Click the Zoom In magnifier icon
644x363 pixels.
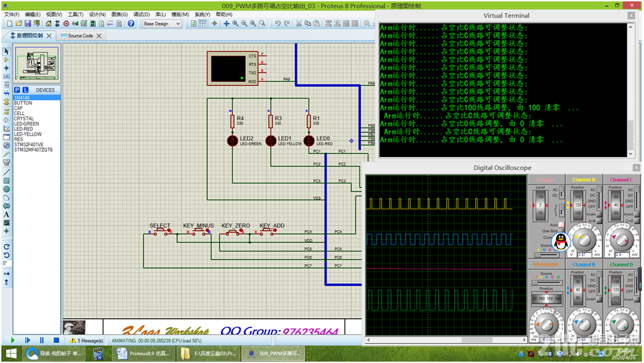[x=236, y=23]
